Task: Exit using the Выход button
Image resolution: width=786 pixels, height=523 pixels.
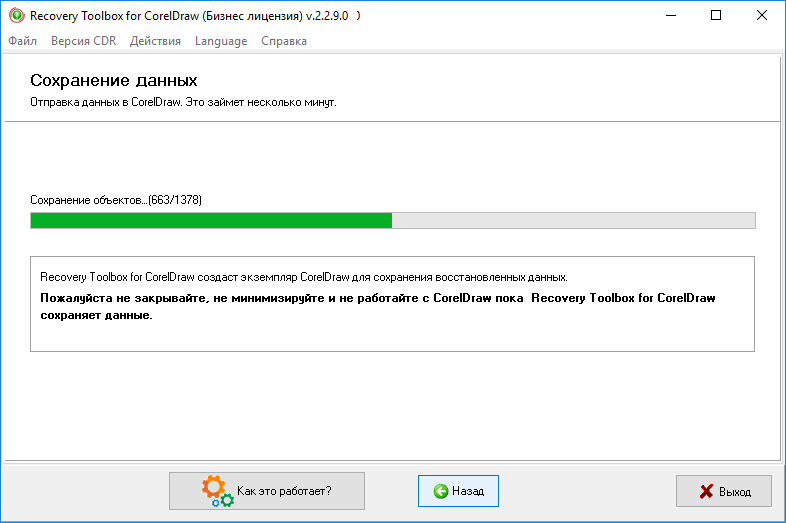Action: point(723,491)
